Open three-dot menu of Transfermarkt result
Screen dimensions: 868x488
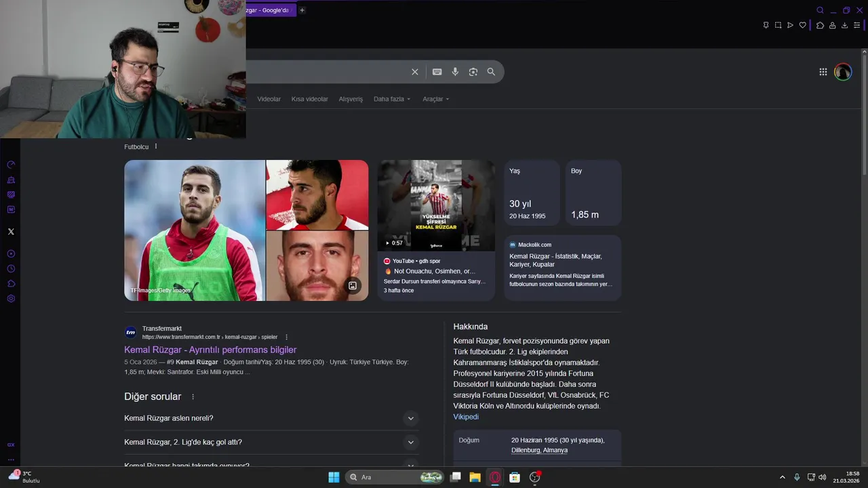pos(286,337)
